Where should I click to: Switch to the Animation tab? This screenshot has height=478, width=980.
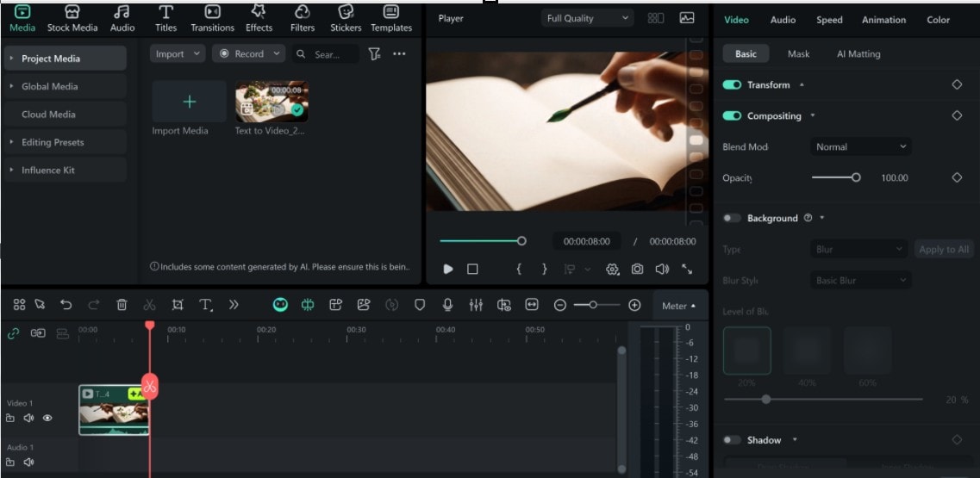pos(883,19)
